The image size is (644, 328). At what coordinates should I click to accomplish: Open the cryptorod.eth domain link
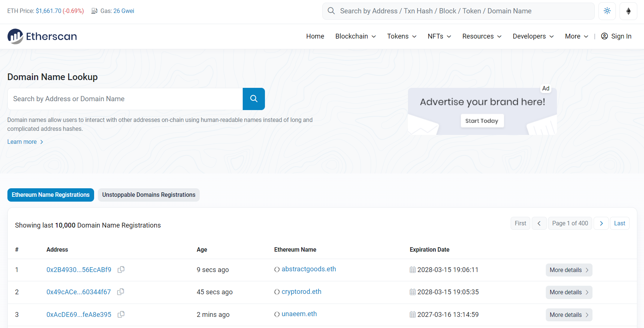point(301,292)
